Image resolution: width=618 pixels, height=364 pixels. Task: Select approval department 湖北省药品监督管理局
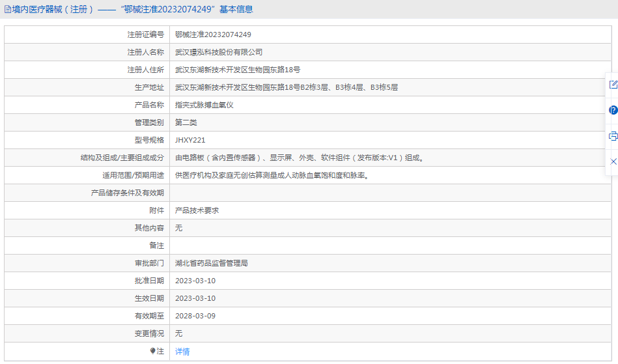tap(212, 263)
